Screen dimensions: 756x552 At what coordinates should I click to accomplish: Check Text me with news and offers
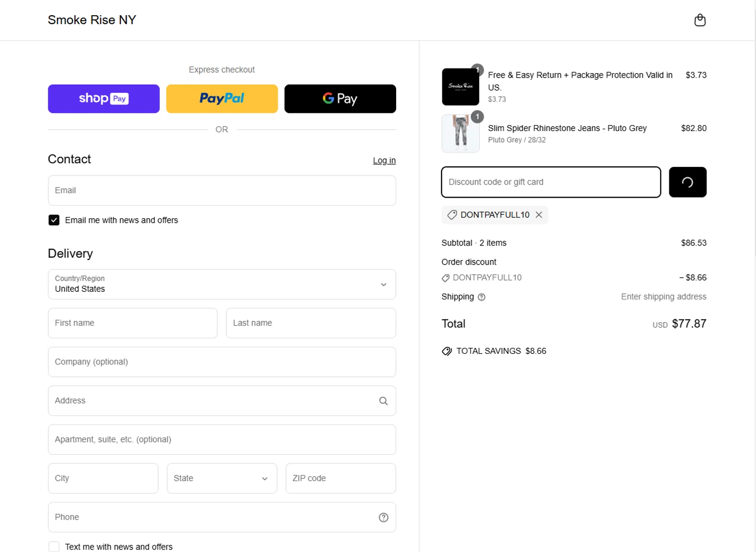[54, 547]
